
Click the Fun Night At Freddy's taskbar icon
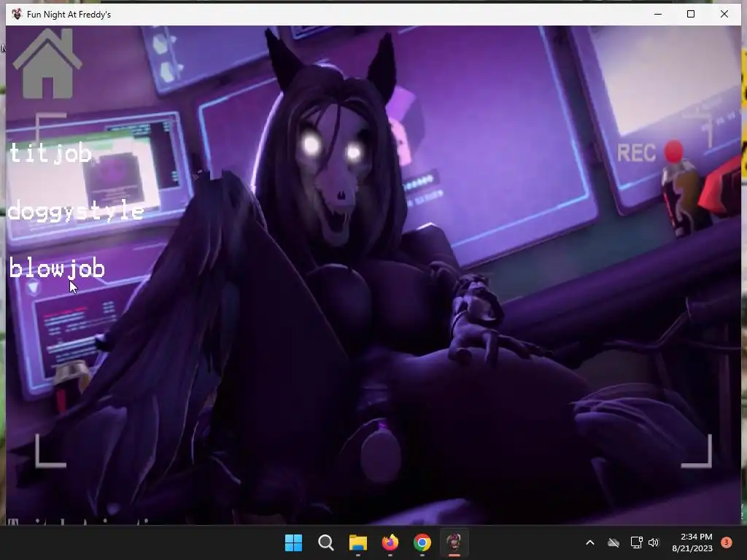[x=454, y=542]
